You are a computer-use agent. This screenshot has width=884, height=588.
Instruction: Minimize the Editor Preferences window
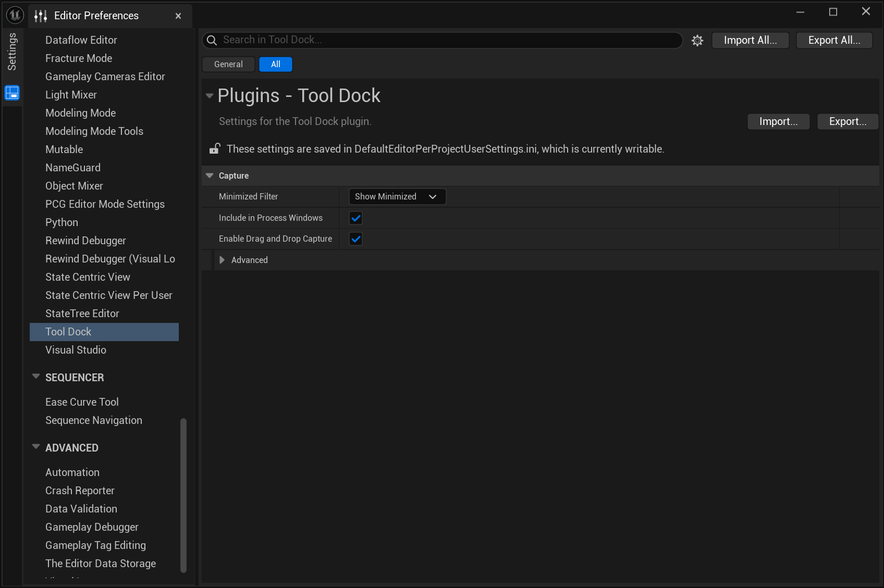[801, 12]
